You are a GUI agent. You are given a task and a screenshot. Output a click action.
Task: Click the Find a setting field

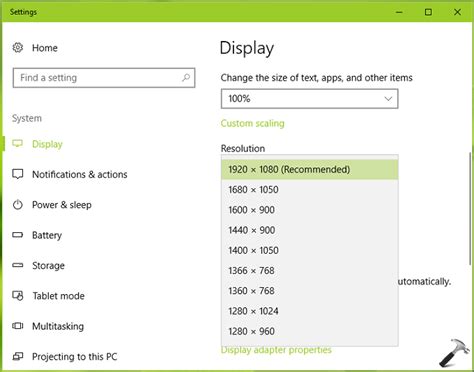(x=104, y=78)
